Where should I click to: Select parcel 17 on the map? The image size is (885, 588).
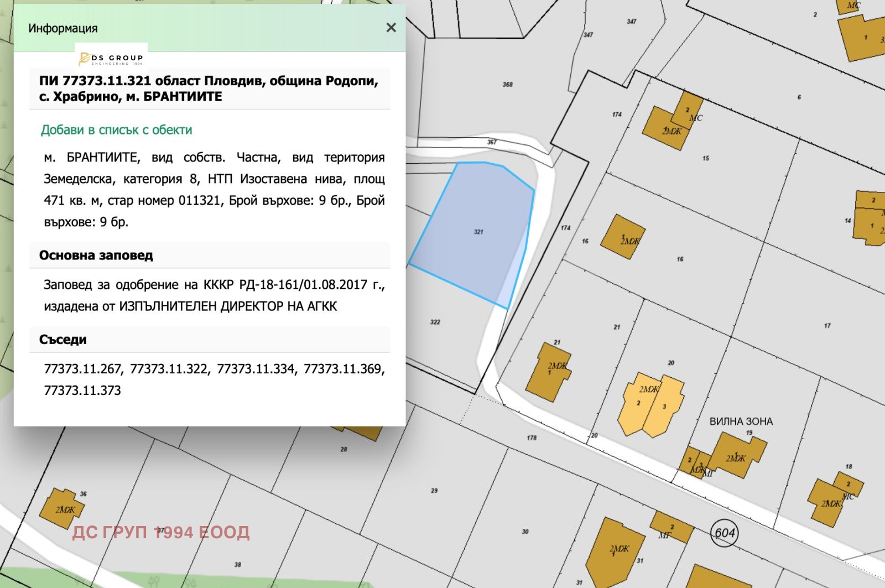click(827, 326)
